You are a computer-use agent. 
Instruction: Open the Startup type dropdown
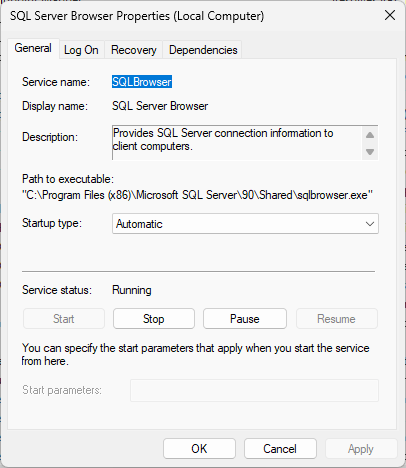245,224
